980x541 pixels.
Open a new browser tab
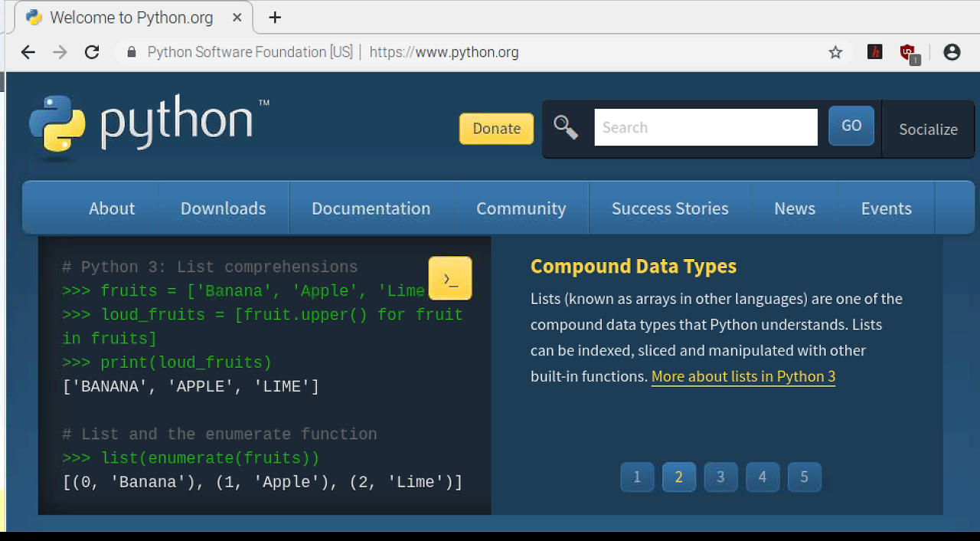point(275,18)
